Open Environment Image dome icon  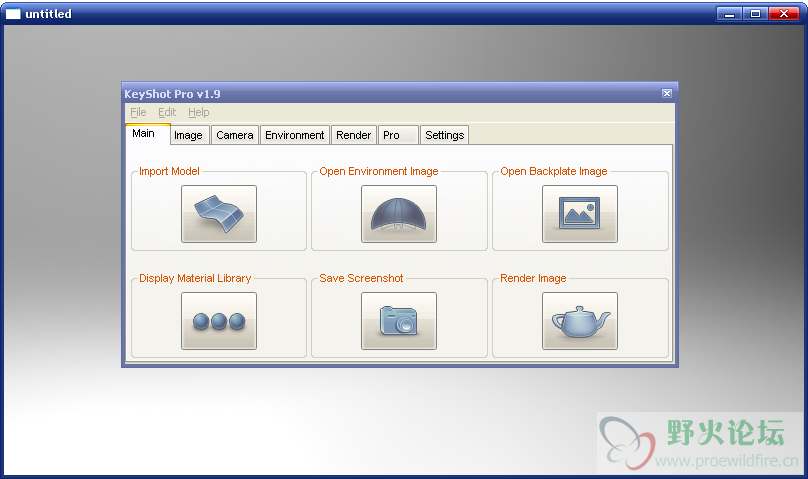click(x=398, y=214)
